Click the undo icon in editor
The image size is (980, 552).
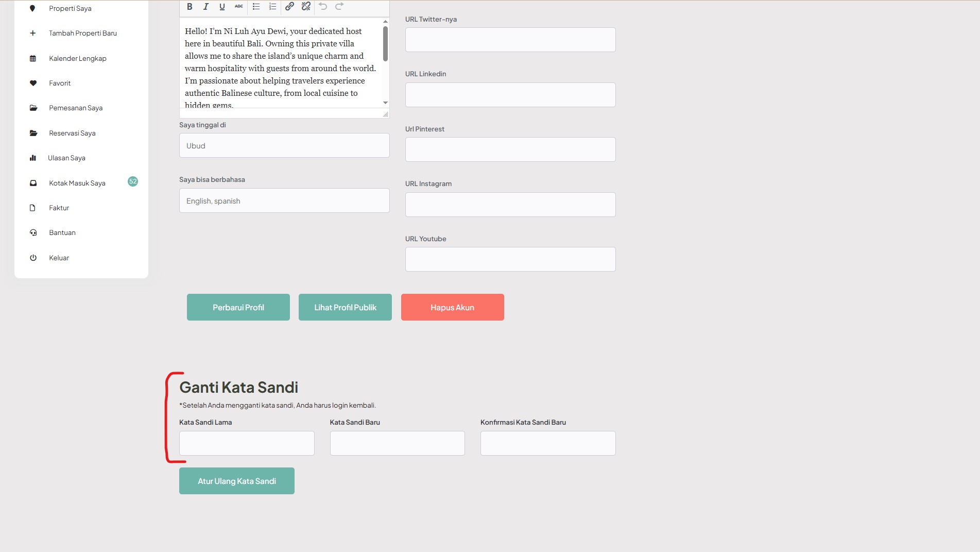point(323,7)
